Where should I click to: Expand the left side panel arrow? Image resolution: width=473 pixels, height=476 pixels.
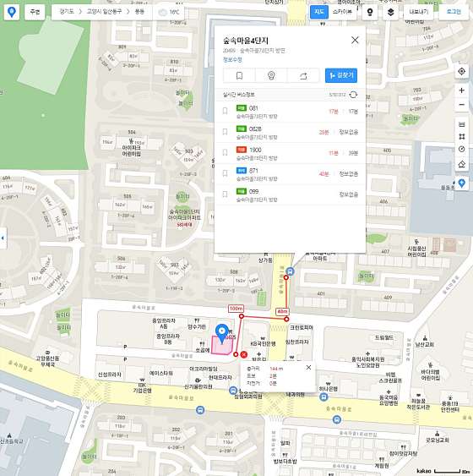click(x=3, y=238)
